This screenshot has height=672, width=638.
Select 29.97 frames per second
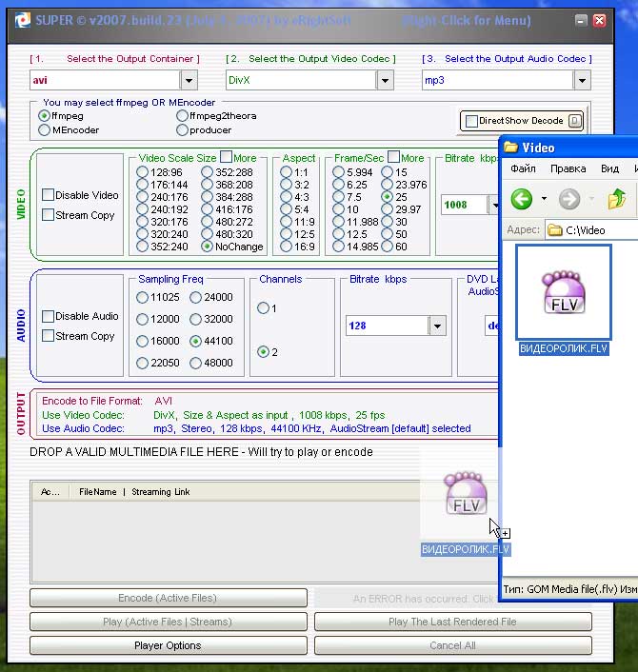click(x=388, y=209)
